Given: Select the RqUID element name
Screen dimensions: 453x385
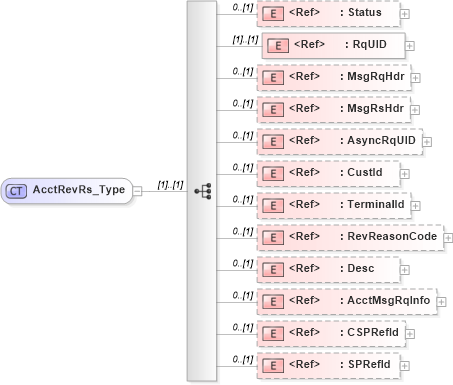Looking at the screenshot, I should point(370,44).
